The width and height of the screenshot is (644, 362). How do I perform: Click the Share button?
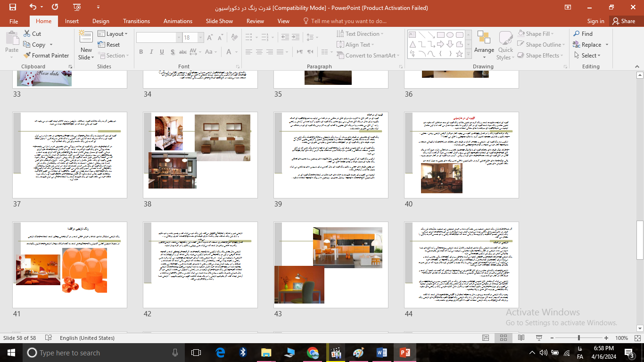[623, 21]
